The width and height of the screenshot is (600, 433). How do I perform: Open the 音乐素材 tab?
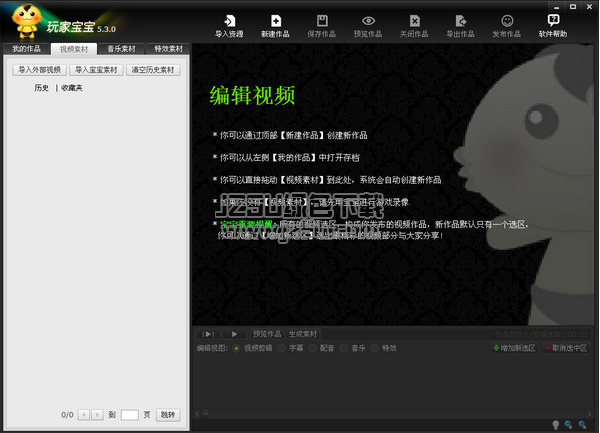[x=121, y=49]
